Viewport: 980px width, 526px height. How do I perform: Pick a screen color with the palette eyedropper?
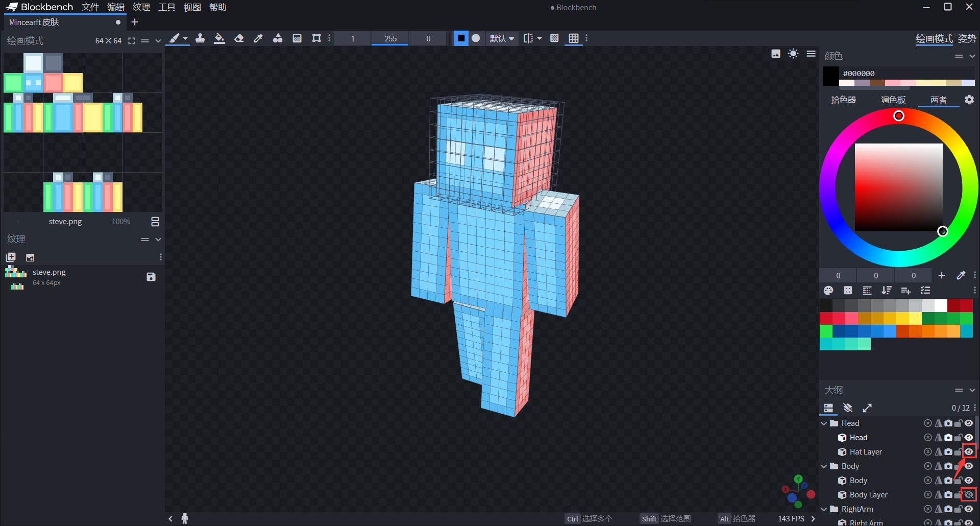961,275
